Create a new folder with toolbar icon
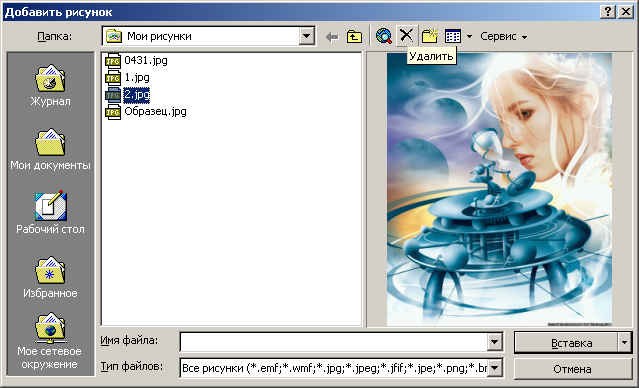Image resolution: width=639 pixels, height=388 pixels. pyautogui.click(x=430, y=36)
